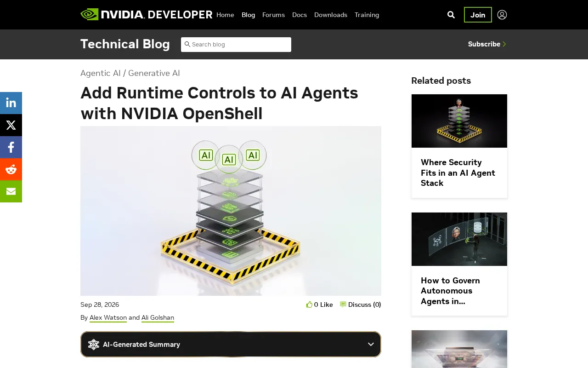Open 'How to Govern Autonomous Agents in...' title

(x=451, y=291)
